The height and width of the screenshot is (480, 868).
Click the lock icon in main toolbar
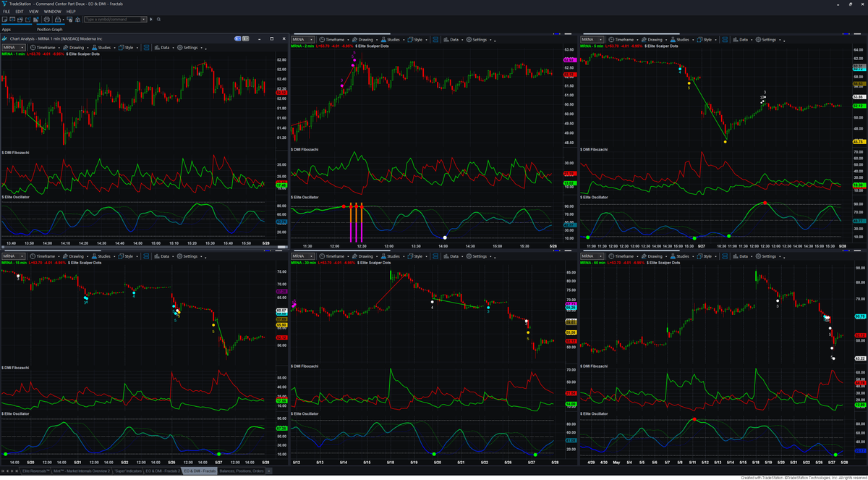tap(57, 20)
